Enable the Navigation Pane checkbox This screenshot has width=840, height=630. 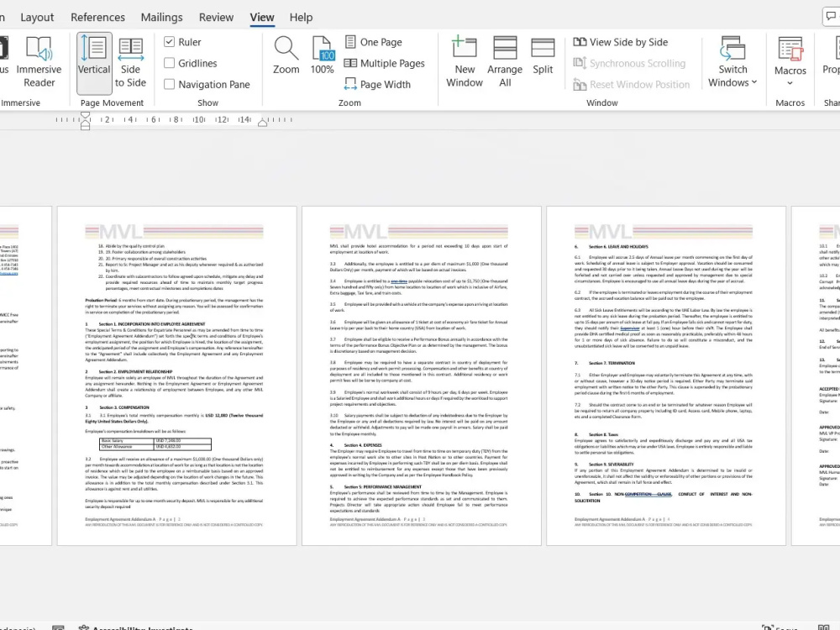[x=170, y=84]
